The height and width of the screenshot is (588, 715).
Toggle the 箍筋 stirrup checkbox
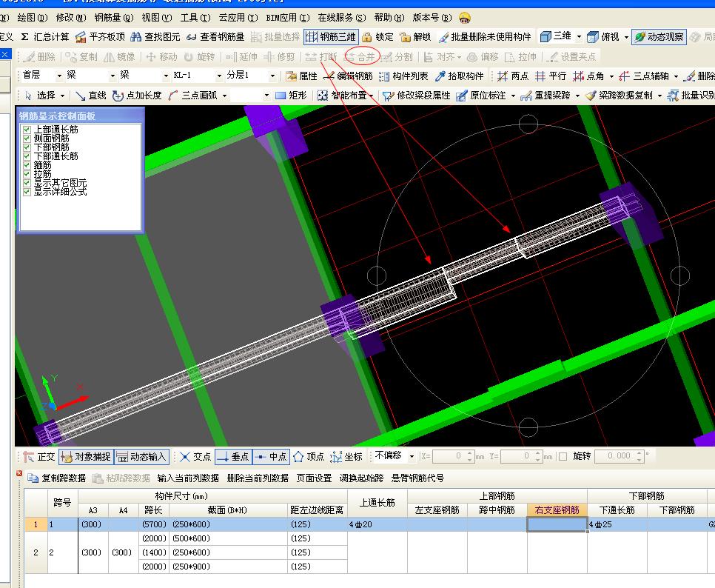(27, 165)
